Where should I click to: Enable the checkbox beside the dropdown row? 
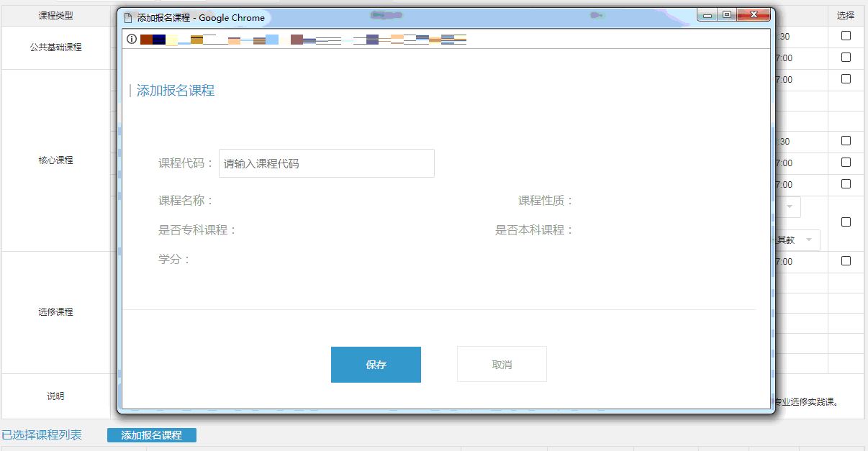[x=846, y=222]
